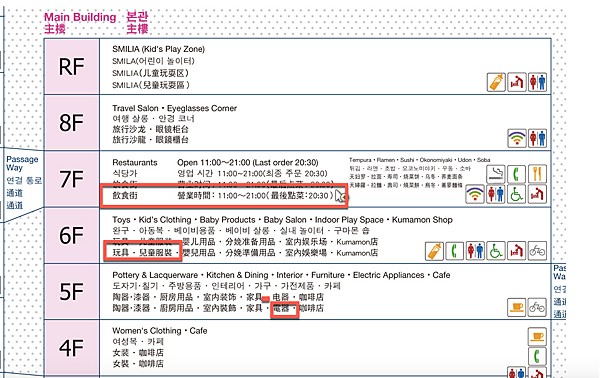Click 'Toys' text on 6F row
The image size is (600, 378).
(x=121, y=220)
